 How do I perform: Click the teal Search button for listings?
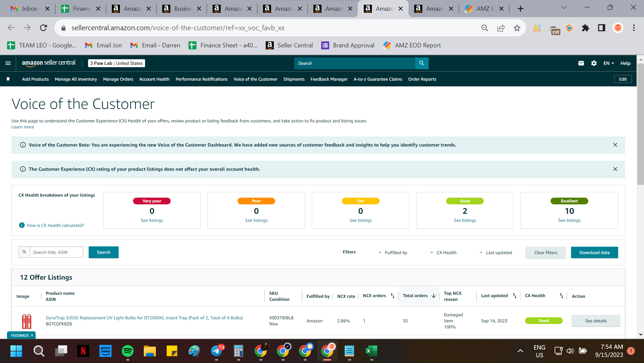103,252
